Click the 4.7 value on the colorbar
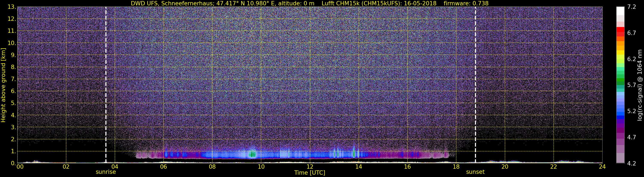The image size is (644, 177). coord(632,137)
